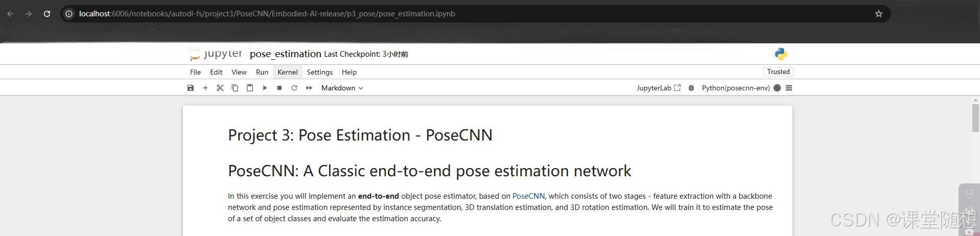Click the Trusted notebook button
This screenshot has width=980, height=236.
click(778, 72)
